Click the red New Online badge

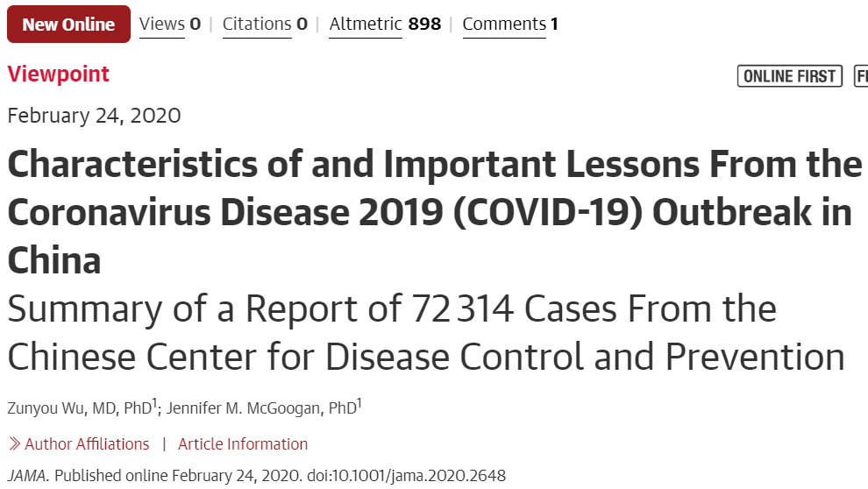click(68, 25)
